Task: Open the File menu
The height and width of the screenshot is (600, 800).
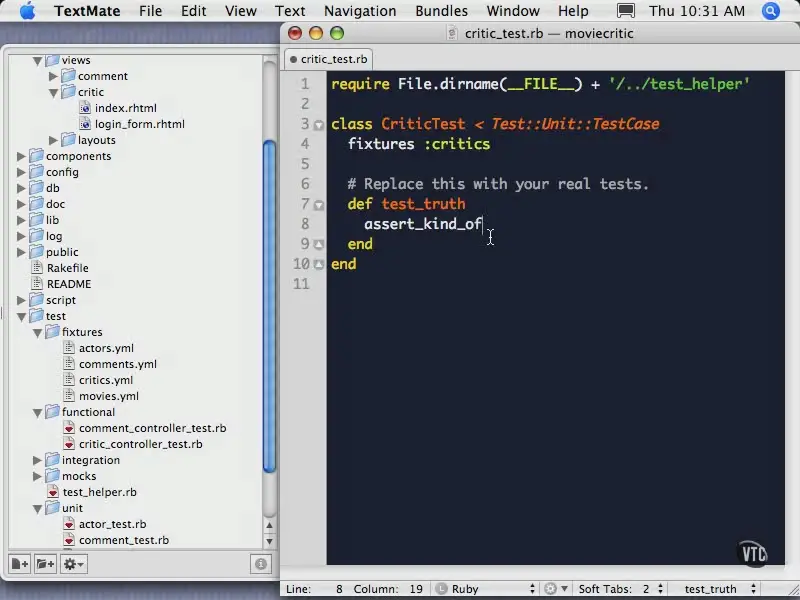Action: click(151, 11)
